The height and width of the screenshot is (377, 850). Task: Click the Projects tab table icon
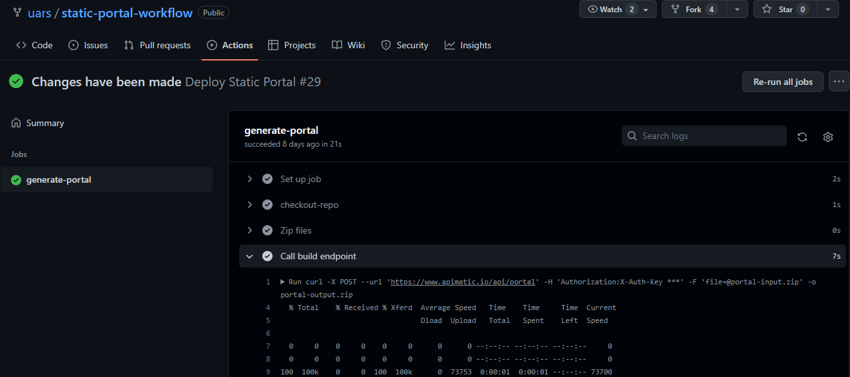pyautogui.click(x=273, y=45)
